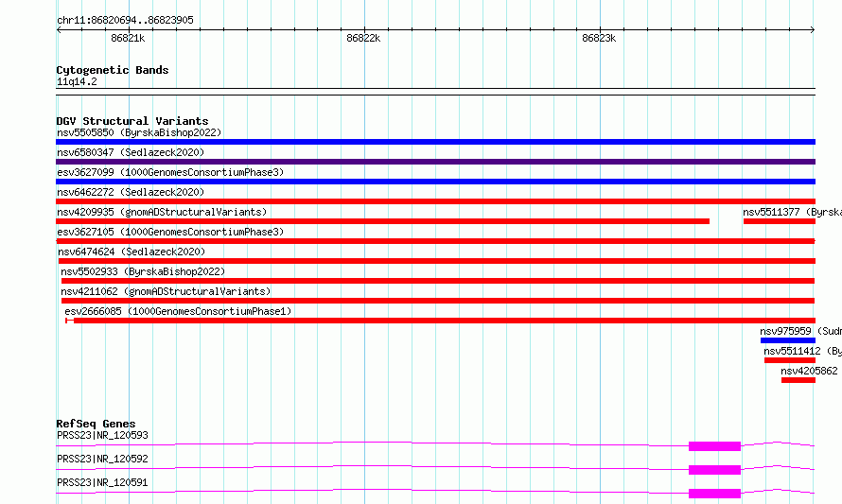Click the PRSS23|NR_120592 transcript label

[102, 459]
